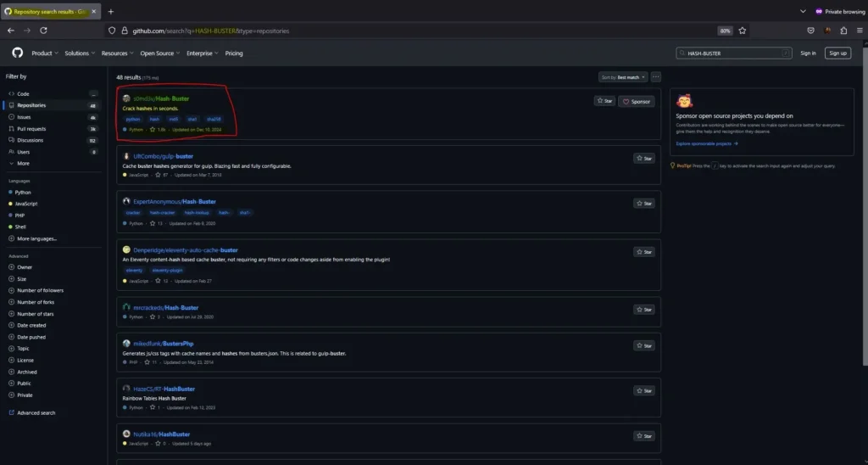Star the mrcrackeds/Hash-Buster repository
Viewport: 868px width, 465px height.
coord(644,310)
